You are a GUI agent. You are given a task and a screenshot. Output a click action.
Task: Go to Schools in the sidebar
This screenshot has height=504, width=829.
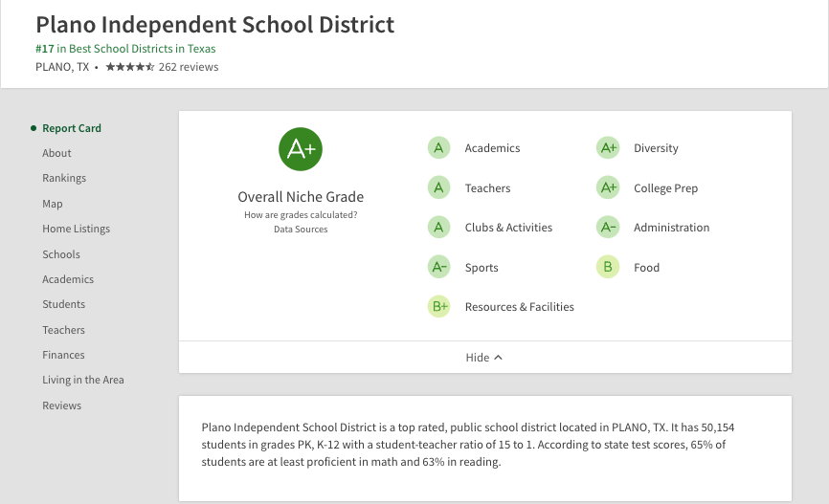pyautogui.click(x=61, y=254)
